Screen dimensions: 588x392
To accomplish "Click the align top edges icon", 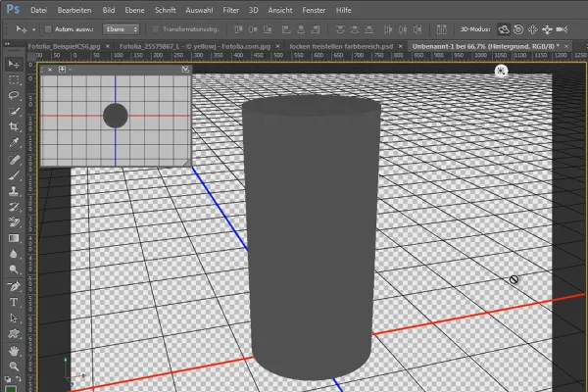I will click(x=238, y=29).
